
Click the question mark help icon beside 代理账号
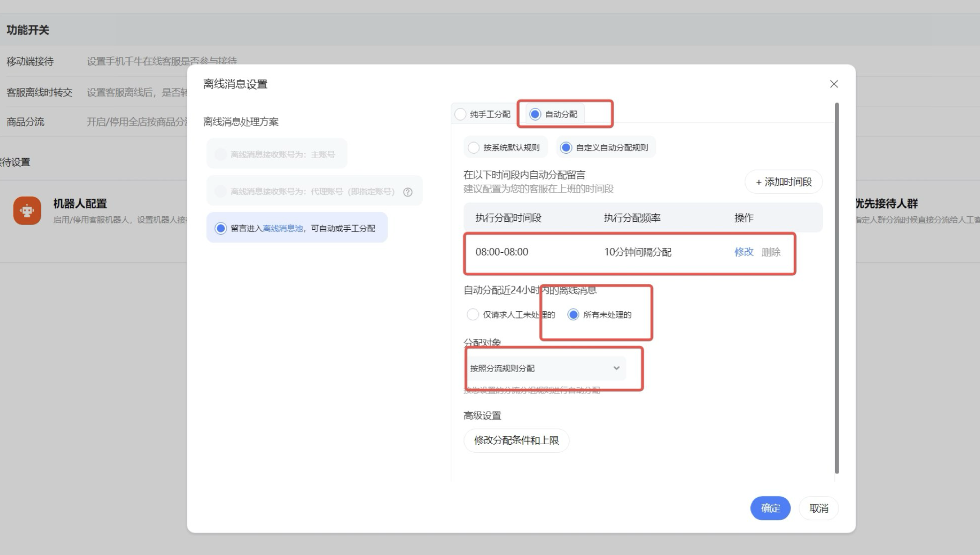[x=408, y=192]
